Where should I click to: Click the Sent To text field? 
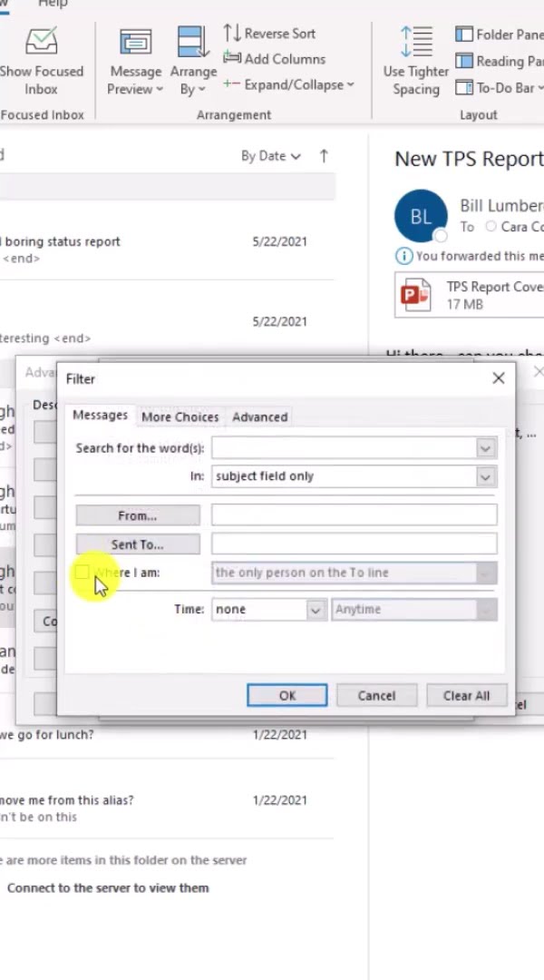click(355, 544)
